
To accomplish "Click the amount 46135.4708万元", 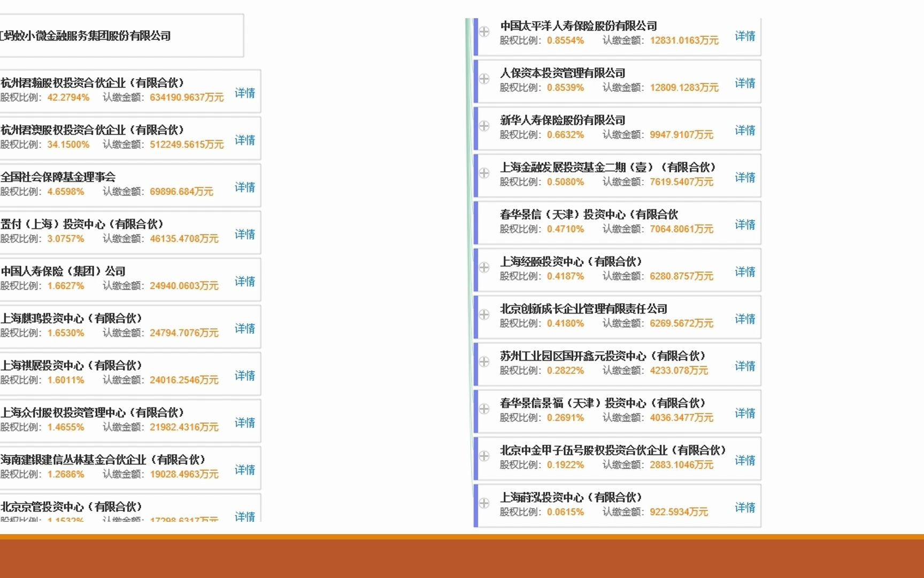I will pyautogui.click(x=184, y=239).
